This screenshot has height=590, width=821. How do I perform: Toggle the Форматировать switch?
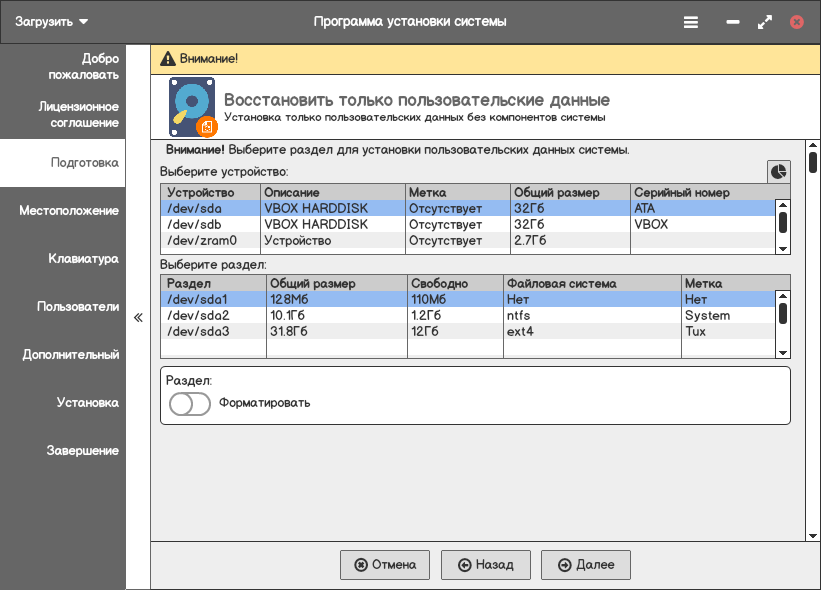[x=190, y=403]
